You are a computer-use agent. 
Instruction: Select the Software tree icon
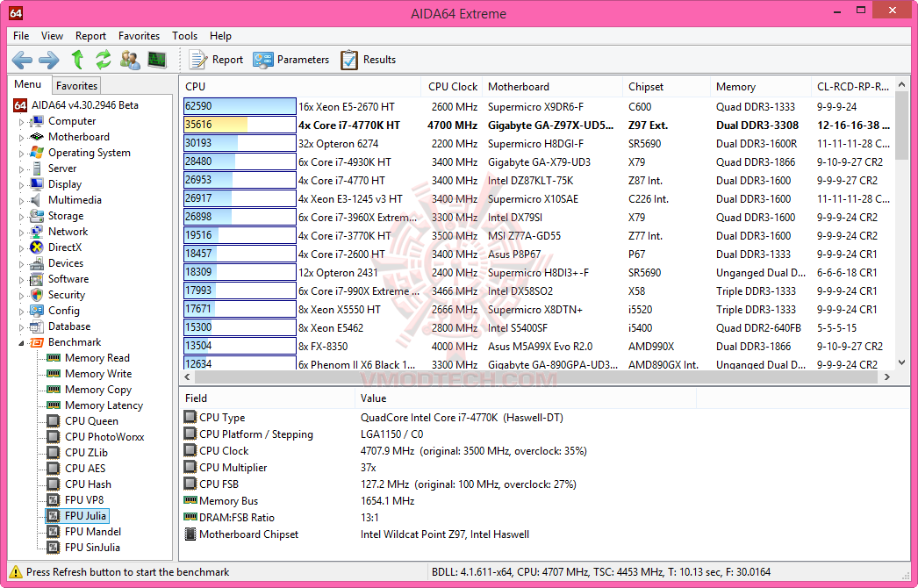[x=37, y=279]
